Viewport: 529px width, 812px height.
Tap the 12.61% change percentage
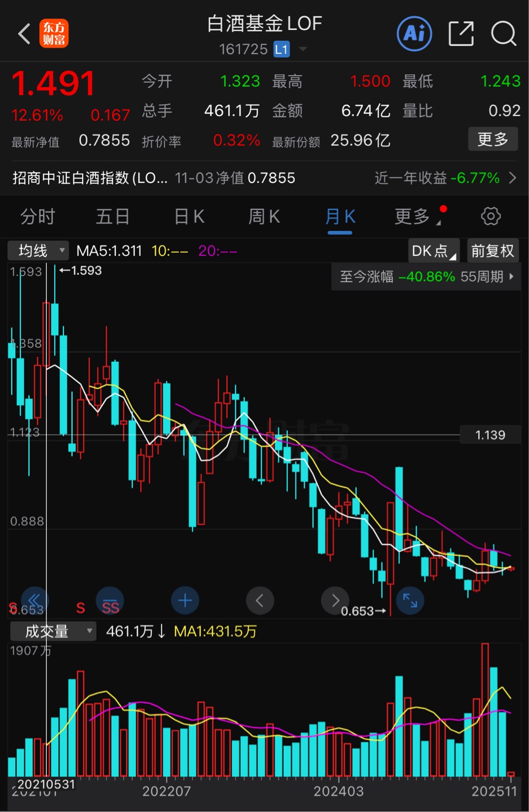point(37,115)
